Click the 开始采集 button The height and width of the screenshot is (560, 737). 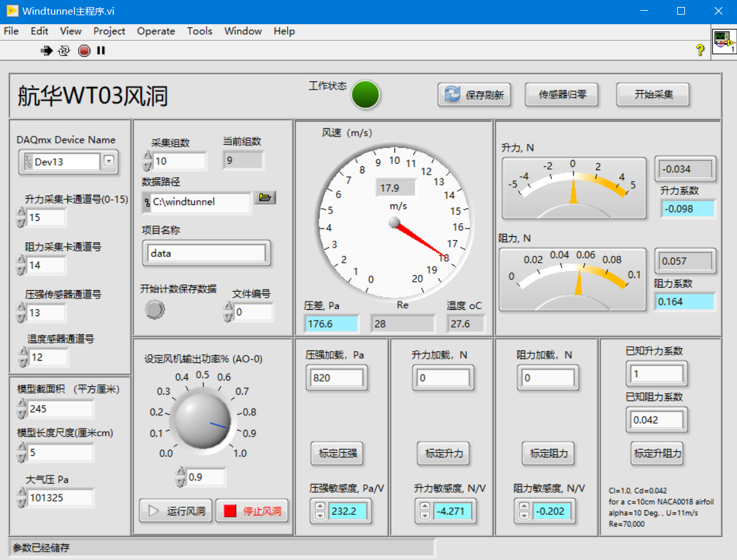[653, 95]
